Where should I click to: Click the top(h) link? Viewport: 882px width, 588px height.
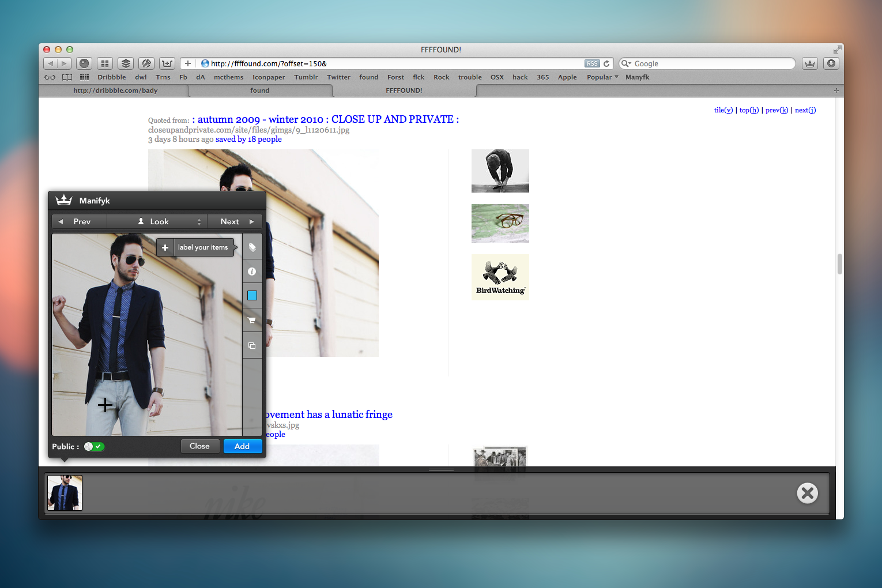749,110
